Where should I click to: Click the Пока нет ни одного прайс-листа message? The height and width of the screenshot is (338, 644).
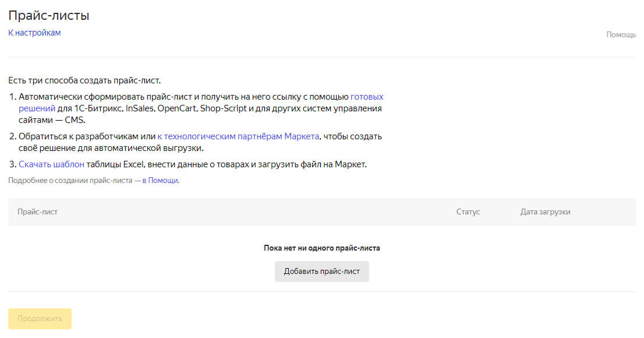click(x=321, y=248)
